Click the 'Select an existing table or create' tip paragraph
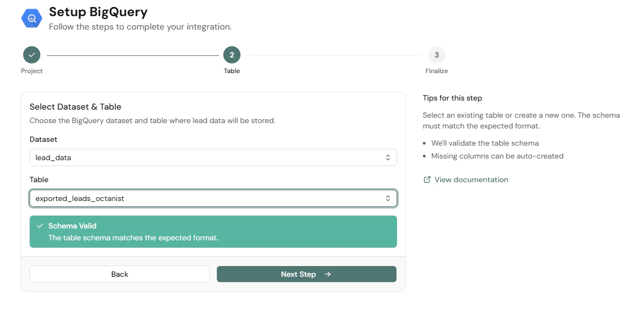The height and width of the screenshot is (316, 644). [x=521, y=121]
